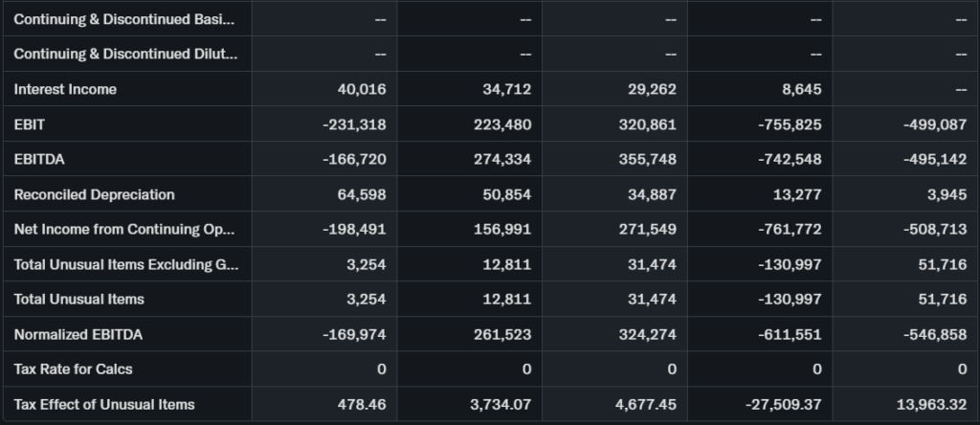Click the Normalized EBITDA row label
Screen dimensions: 980x425
(x=78, y=334)
